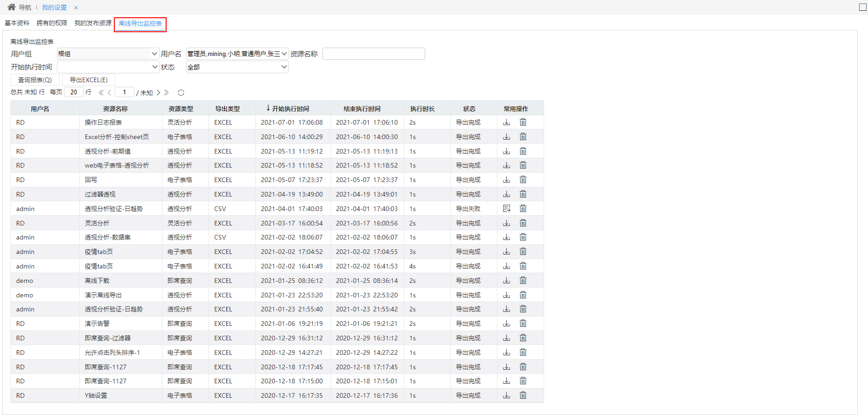Delete the 离线下载 export record
868x416 pixels.
point(523,281)
